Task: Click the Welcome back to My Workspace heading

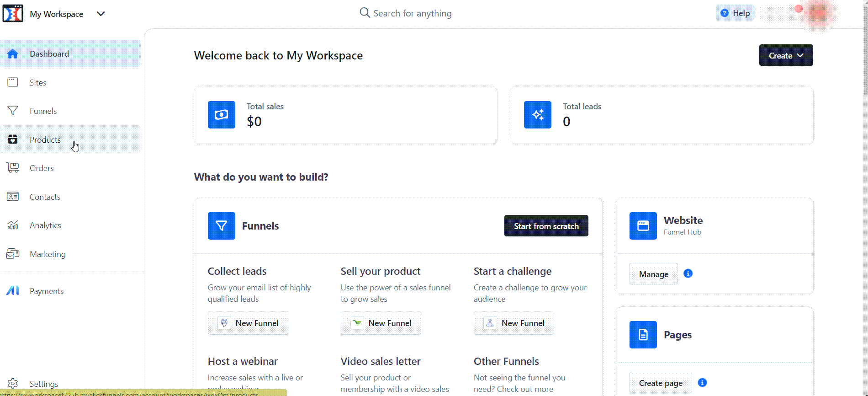Action: pyautogui.click(x=278, y=55)
